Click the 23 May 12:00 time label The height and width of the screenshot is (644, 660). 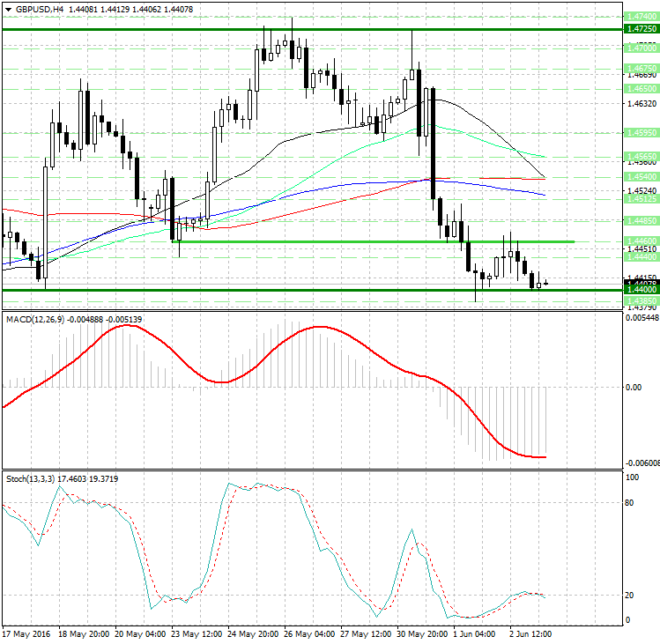pos(197,634)
